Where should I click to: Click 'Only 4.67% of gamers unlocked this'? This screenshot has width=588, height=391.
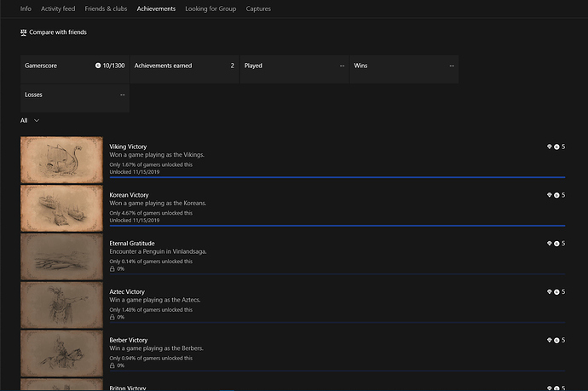(151, 213)
